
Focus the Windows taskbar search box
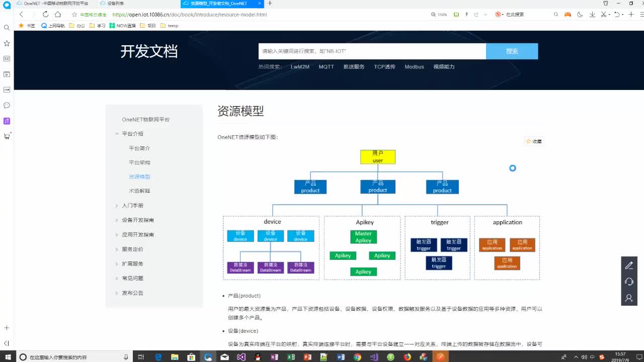pyautogui.click(x=73, y=357)
